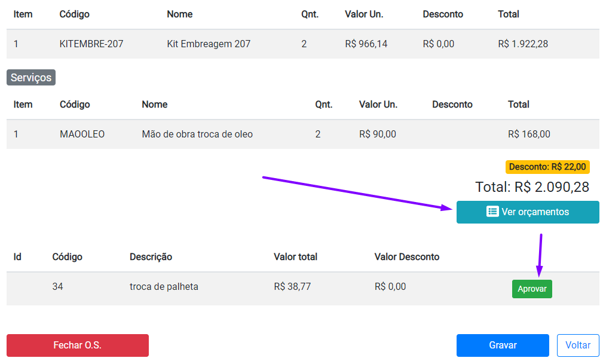The height and width of the screenshot is (364, 603).
Task: Select the Kit Embreagem 207 name cell
Action: (x=209, y=44)
